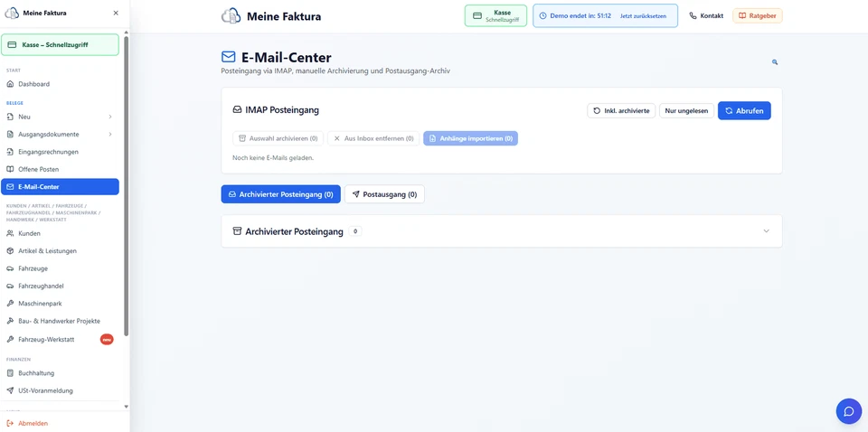
Task: Open Eingangsrechnungen from the sidebar
Action: click(x=60, y=152)
